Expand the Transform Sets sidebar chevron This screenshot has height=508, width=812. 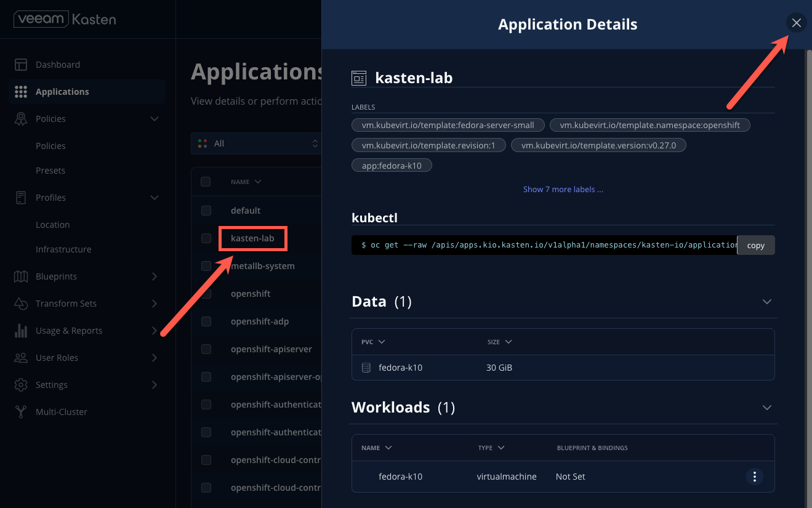pos(155,304)
